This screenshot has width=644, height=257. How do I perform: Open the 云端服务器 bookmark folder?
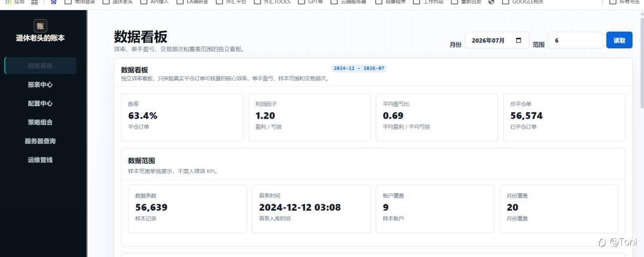pyautogui.click(x=352, y=2)
